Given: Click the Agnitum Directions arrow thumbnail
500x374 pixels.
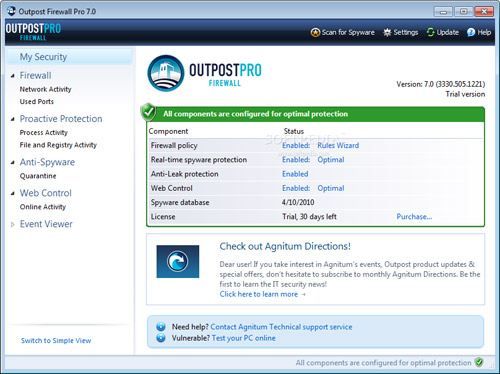Looking at the screenshot, I should (x=178, y=261).
